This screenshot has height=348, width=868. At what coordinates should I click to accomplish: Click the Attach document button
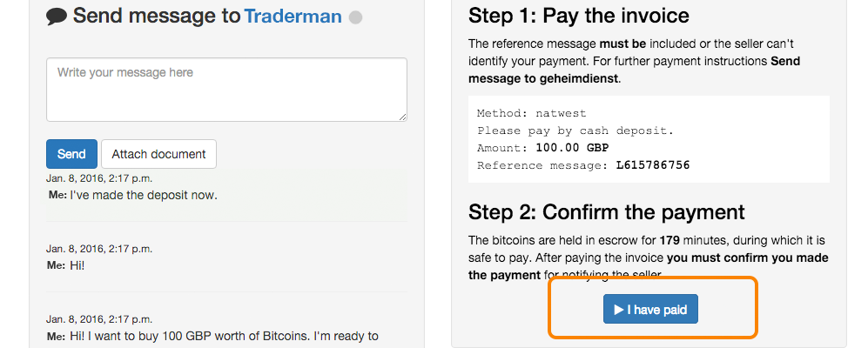(x=158, y=154)
